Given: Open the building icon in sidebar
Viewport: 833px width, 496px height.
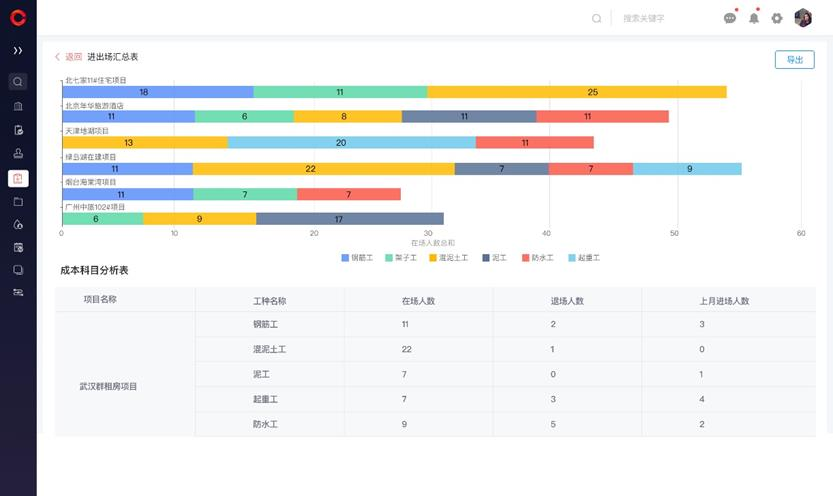Looking at the screenshot, I should click(18, 106).
